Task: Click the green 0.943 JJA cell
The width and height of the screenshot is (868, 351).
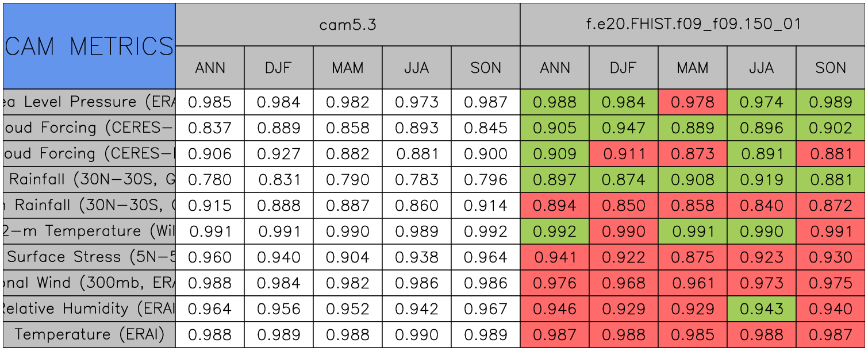Action: 762,309
